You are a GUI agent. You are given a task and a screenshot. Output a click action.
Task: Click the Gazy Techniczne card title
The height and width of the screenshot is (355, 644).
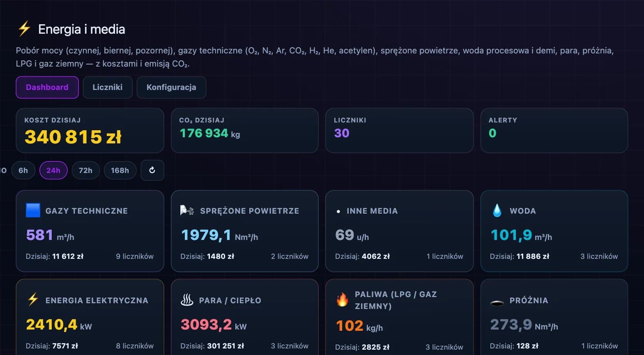(x=87, y=211)
